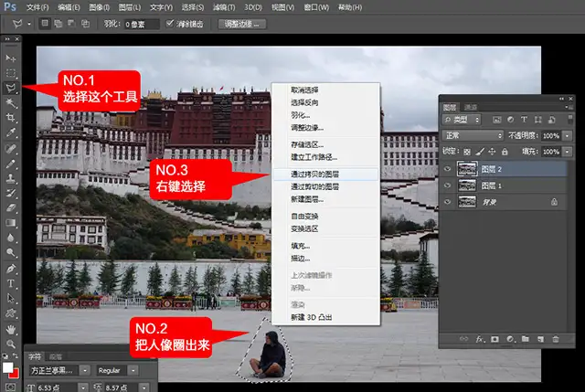The image size is (585, 392).
Task: Toggle Quick Mask mode
Action: [10, 387]
